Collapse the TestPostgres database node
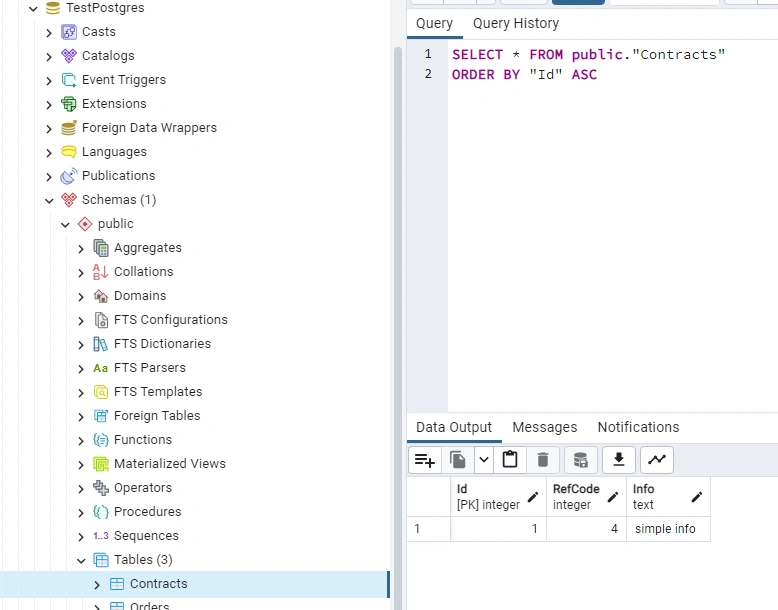 tap(33, 8)
